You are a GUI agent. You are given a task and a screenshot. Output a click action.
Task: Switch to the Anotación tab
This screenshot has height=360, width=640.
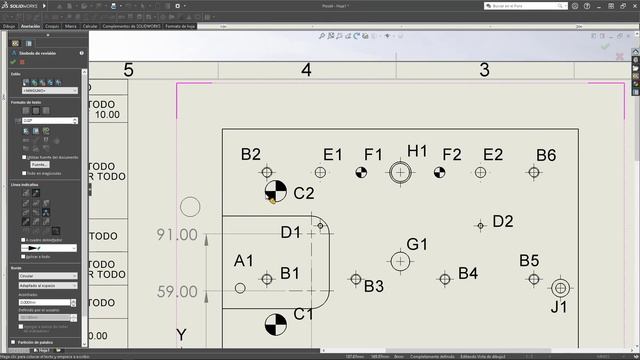[x=31, y=26]
